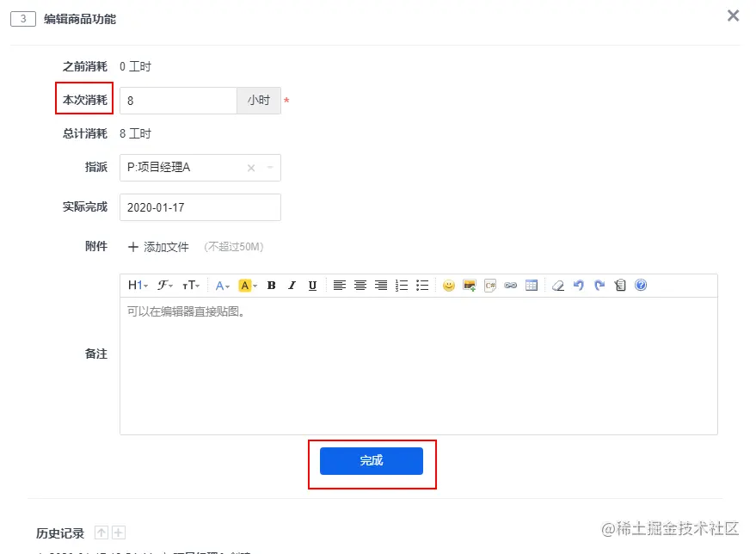Focus the 本次消耗 hours input field
This screenshot has height=554, width=756.
[x=178, y=101]
